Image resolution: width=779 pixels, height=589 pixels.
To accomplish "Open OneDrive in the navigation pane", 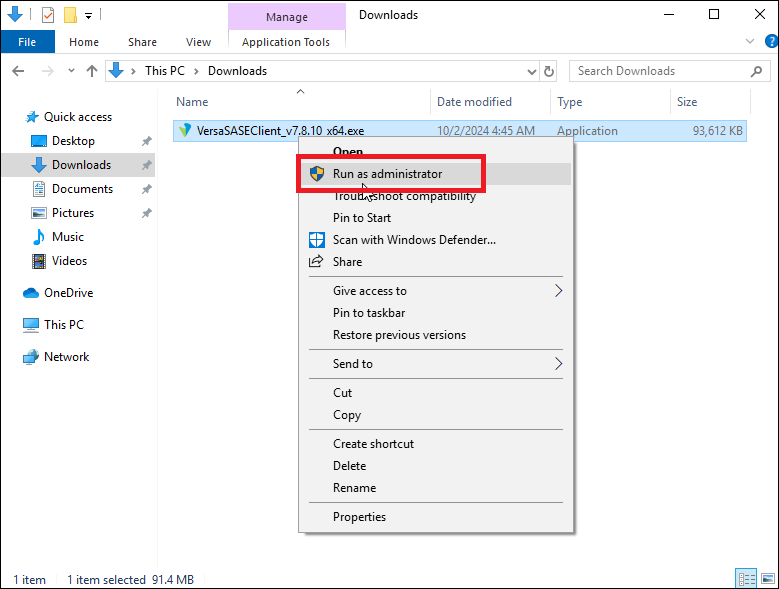I will (68, 293).
